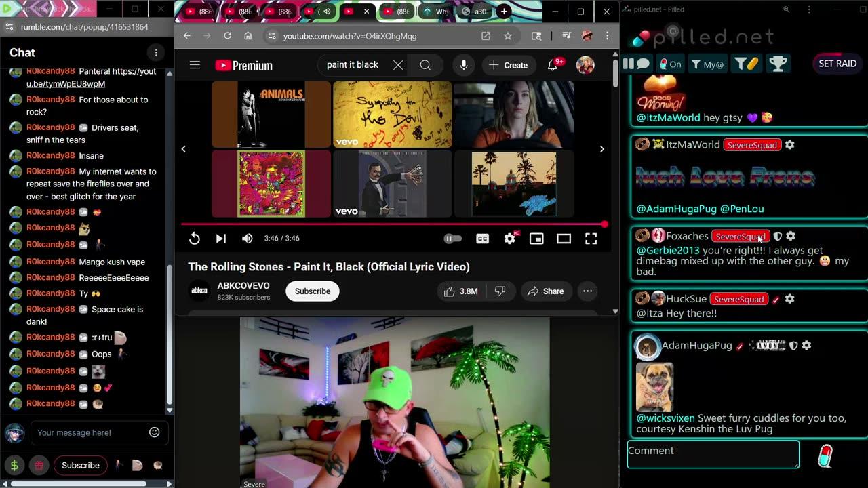
Task: Open more actions ellipsis under video
Action: tap(588, 291)
